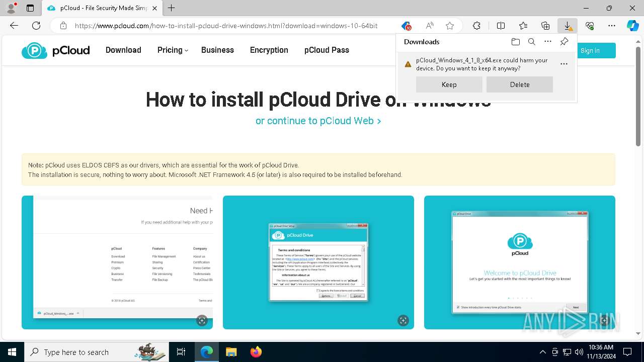Open the Encryption nav item
The image size is (644, 362).
pyautogui.click(x=269, y=50)
